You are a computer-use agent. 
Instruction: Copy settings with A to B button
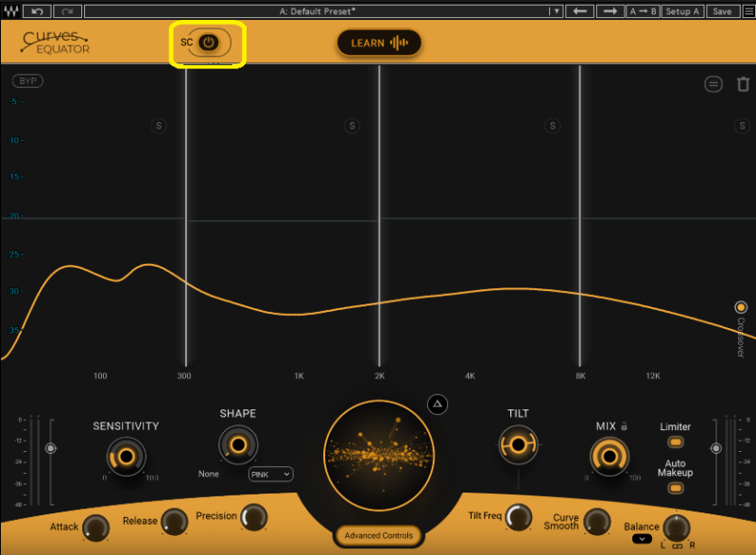point(643,11)
